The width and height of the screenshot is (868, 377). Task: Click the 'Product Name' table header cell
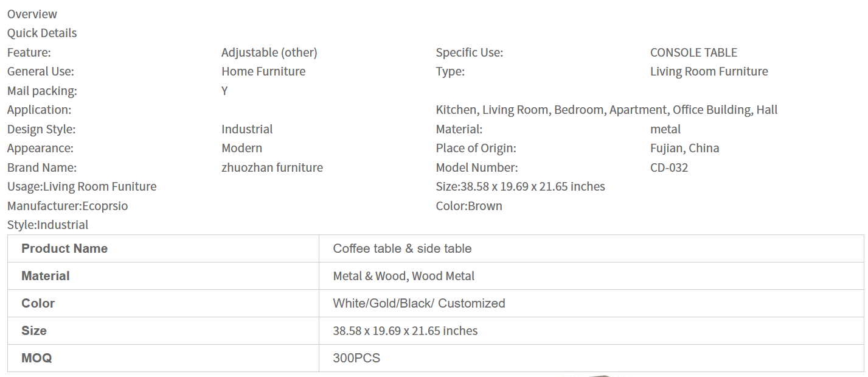(64, 248)
